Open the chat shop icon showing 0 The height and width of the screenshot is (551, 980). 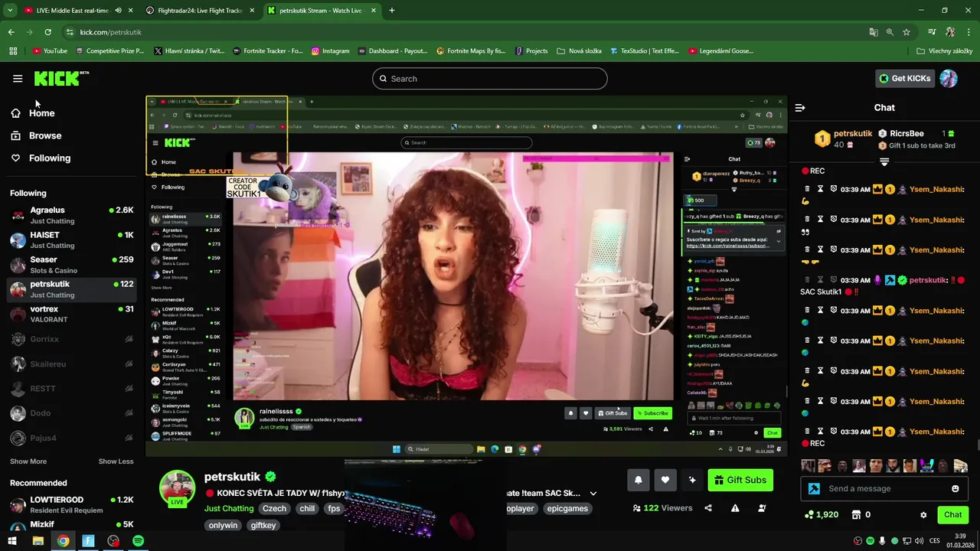tap(861, 515)
